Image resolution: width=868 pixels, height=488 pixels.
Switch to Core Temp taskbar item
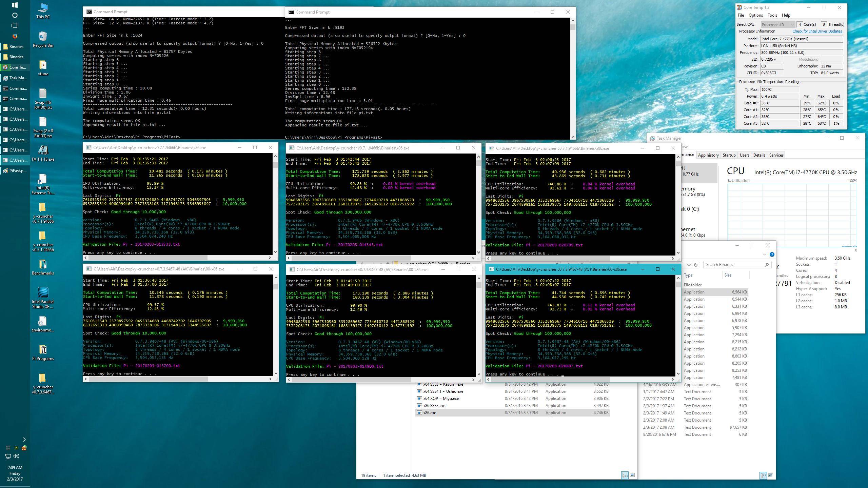coord(15,67)
